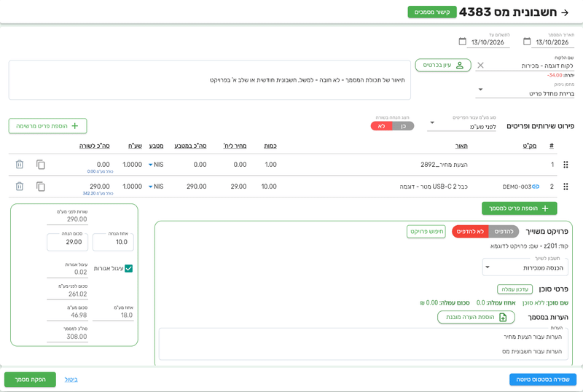This screenshot has height=392, width=583.
Task: Click unit price 29.00 in row 2
Action: click(238, 187)
